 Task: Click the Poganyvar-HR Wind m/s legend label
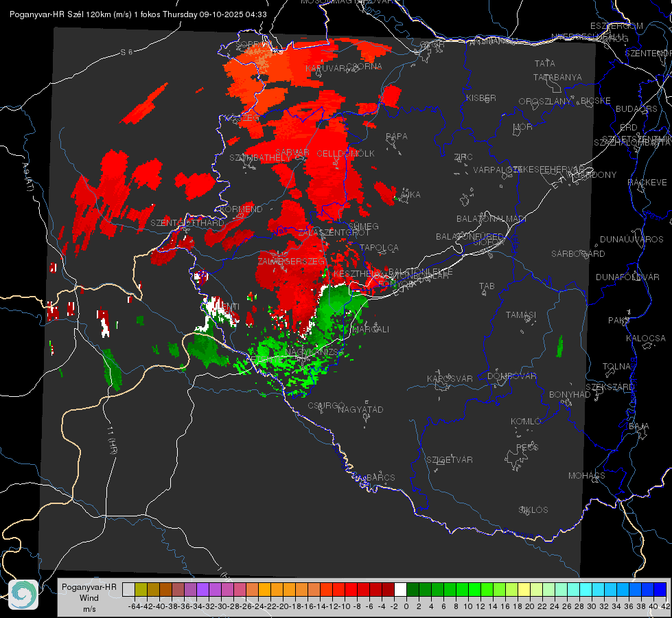pyautogui.click(x=89, y=598)
